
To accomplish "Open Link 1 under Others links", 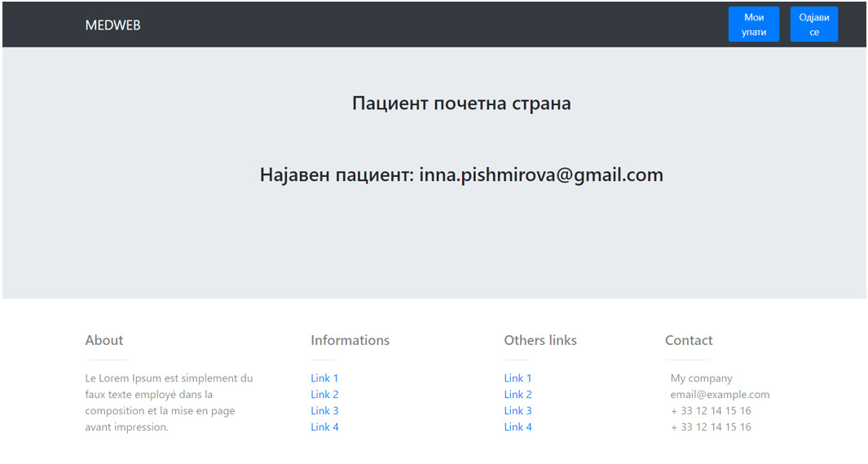I will click(518, 378).
